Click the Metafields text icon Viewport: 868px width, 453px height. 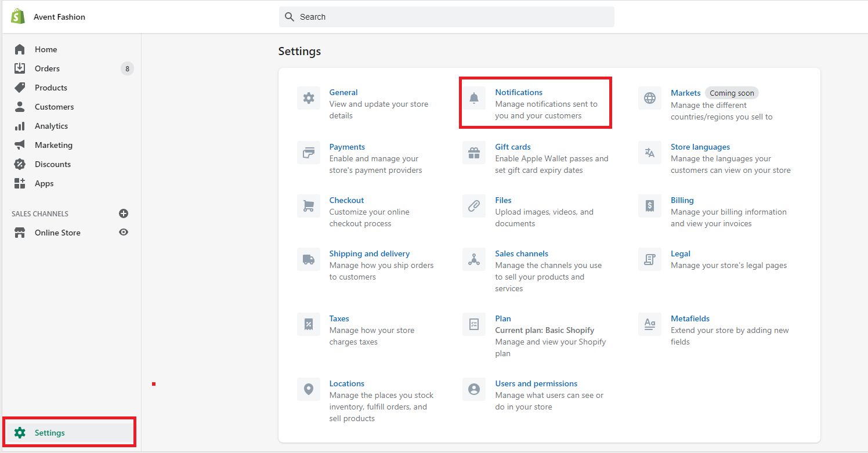pyautogui.click(x=650, y=324)
